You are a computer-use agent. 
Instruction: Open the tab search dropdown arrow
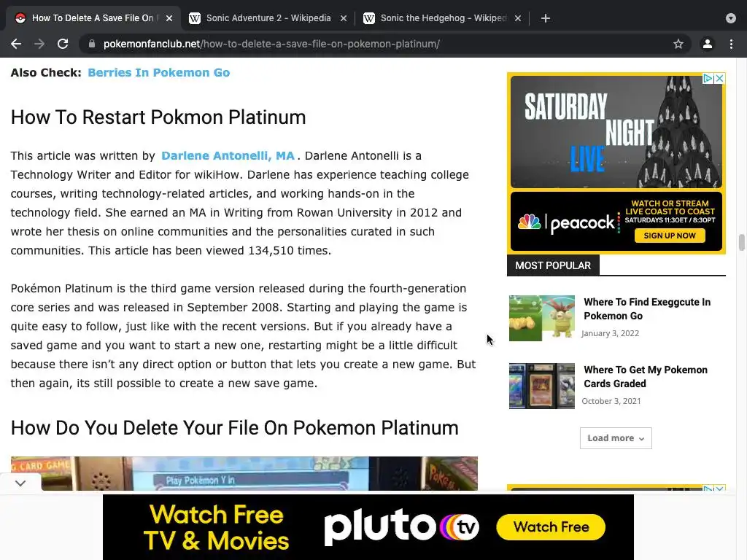tap(731, 18)
